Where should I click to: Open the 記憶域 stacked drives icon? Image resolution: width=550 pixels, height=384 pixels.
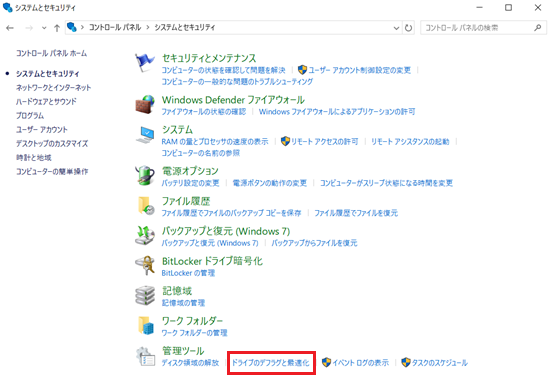145,295
